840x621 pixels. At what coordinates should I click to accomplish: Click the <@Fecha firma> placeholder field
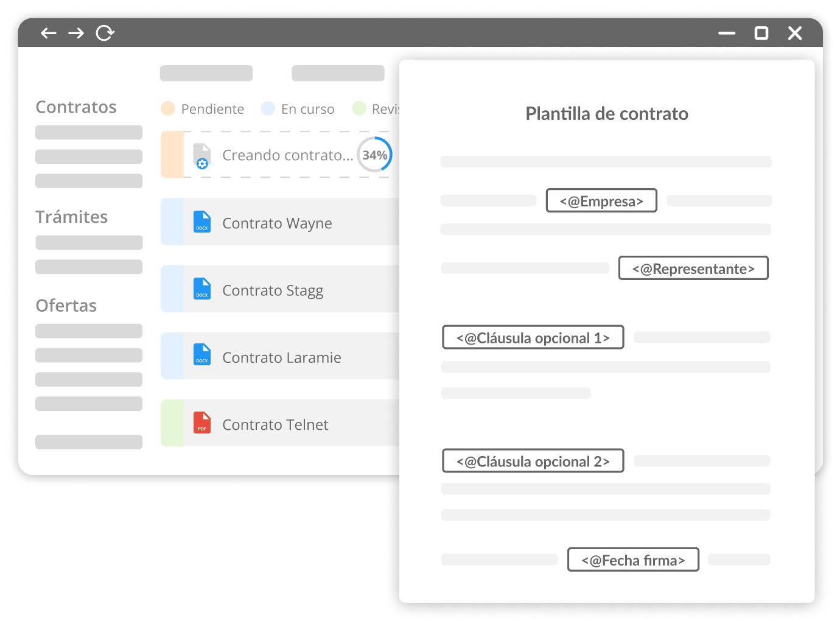pos(633,560)
